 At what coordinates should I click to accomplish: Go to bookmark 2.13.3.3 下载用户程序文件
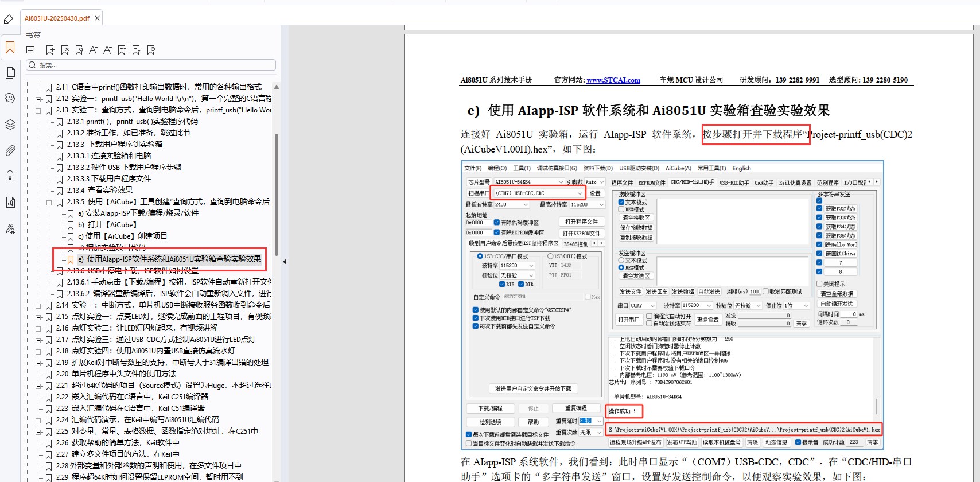(109, 179)
